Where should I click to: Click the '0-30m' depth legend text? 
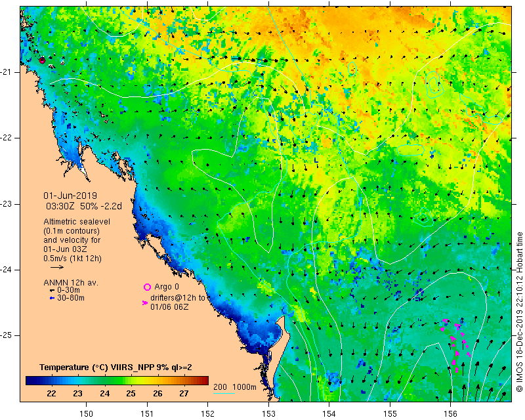69,290
